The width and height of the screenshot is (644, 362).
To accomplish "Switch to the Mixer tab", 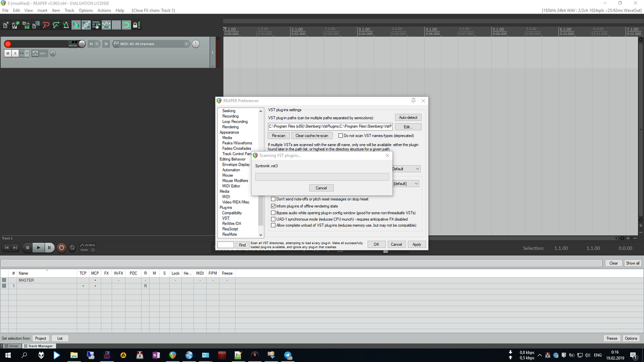I will 11,346.
